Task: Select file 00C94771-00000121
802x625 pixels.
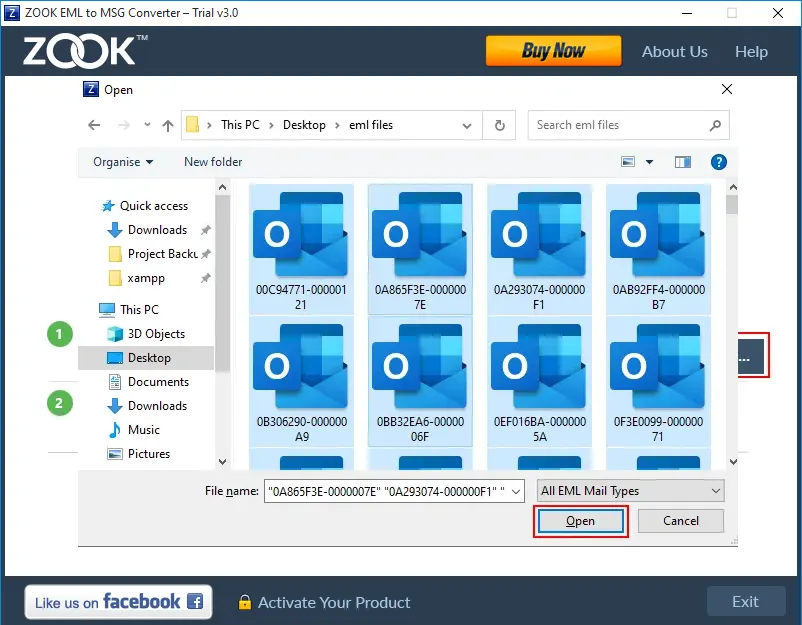Action: [301, 249]
